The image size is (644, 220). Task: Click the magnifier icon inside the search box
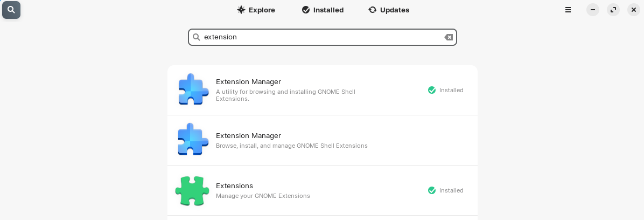point(197,37)
